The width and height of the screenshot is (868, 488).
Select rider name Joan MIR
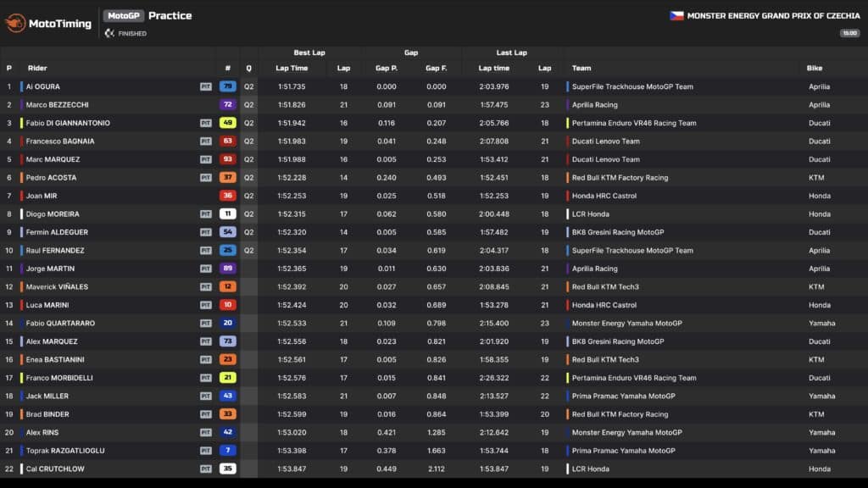pyautogui.click(x=42, y=196)
